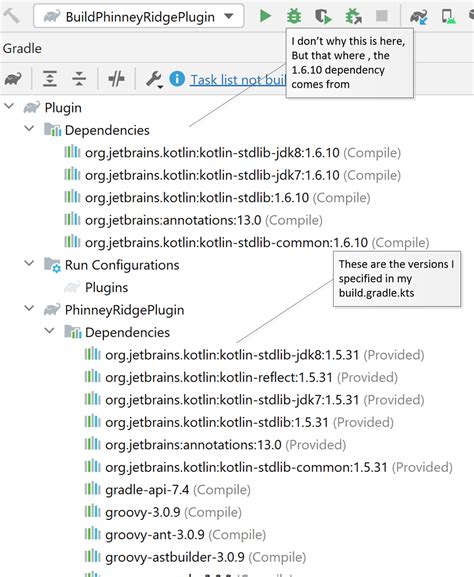This screenshot has width=474, height=577.
Task: Run with coverage using the shield icon
Action: (323, 17)
